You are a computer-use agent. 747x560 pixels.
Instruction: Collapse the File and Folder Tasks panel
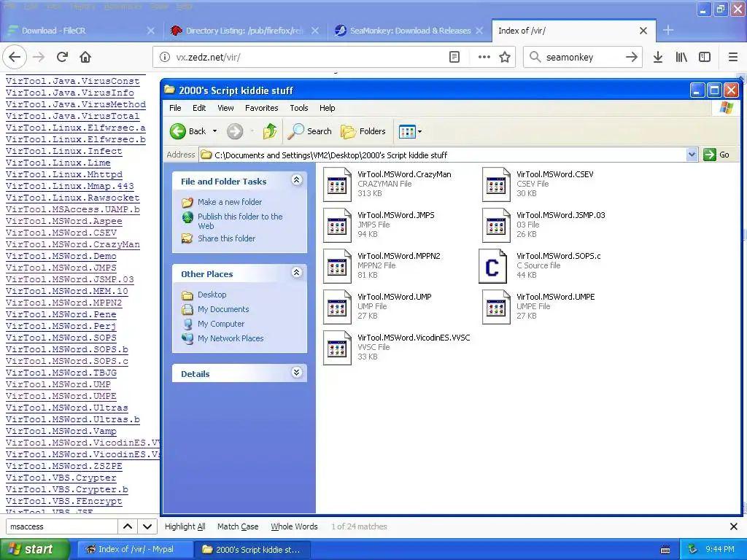[297, 180]
